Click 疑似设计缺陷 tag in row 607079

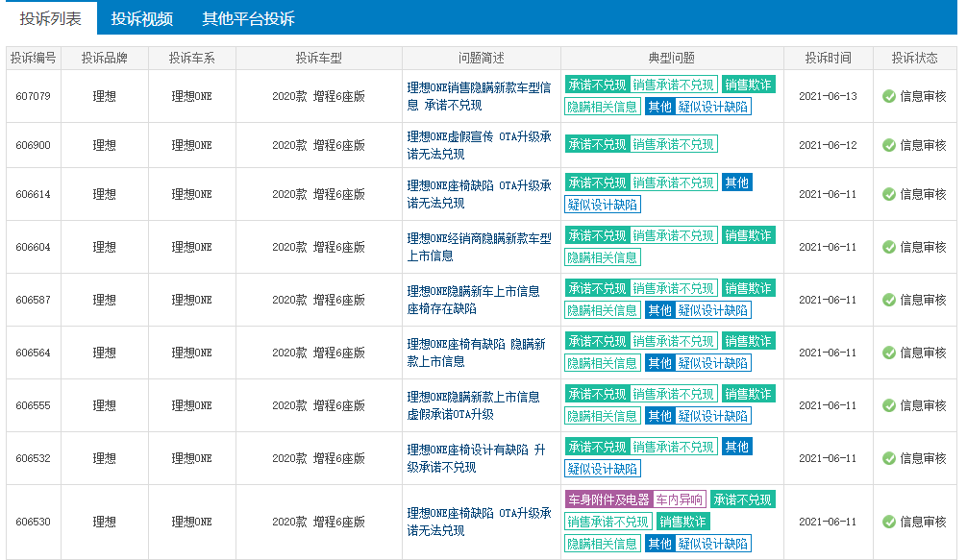click(x=713, y=108)
